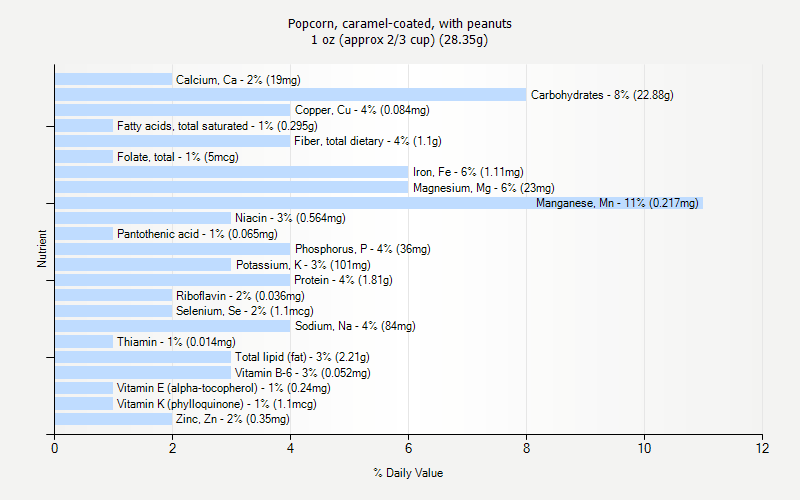
Task: Click the '% Daily Value' x-axis title
Action: (408, 473)
